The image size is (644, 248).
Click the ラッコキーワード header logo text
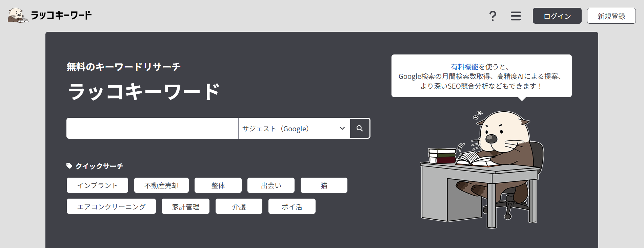(61, 16)
